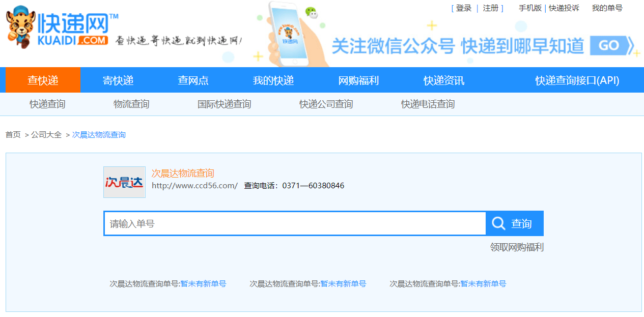Click the blue 查询 search button
This screenshot has height=317, width=644.
[515, 223]
